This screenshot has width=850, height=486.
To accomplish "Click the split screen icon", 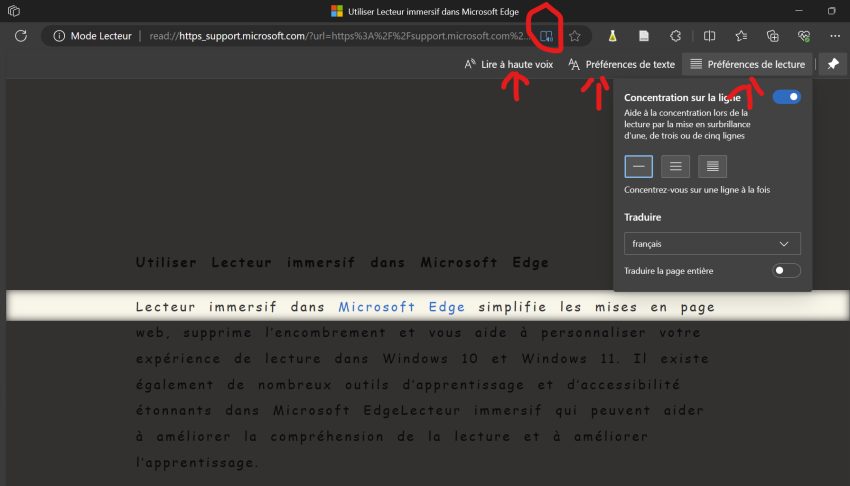I will point(709,36).
